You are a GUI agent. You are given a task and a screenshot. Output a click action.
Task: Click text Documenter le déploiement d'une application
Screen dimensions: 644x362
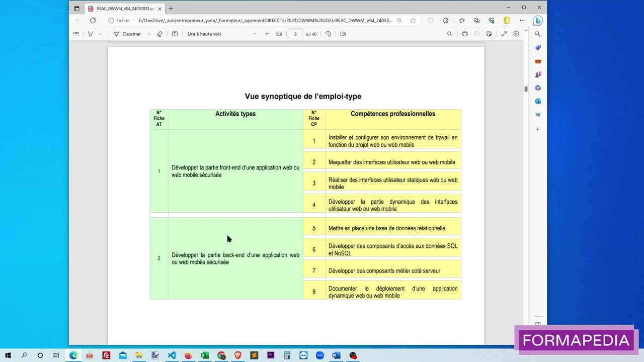coord(393,292)
